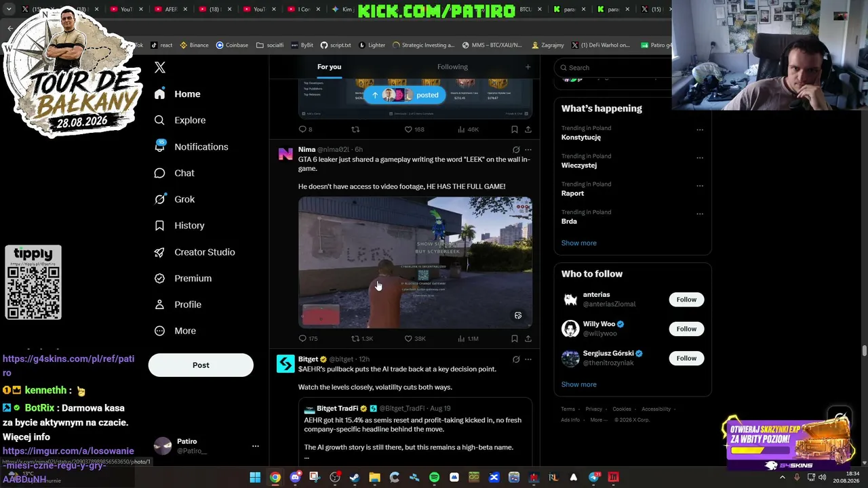Follow Willy Woo account
This screenshot has height=488, width=868.
[x=686, y=329]
